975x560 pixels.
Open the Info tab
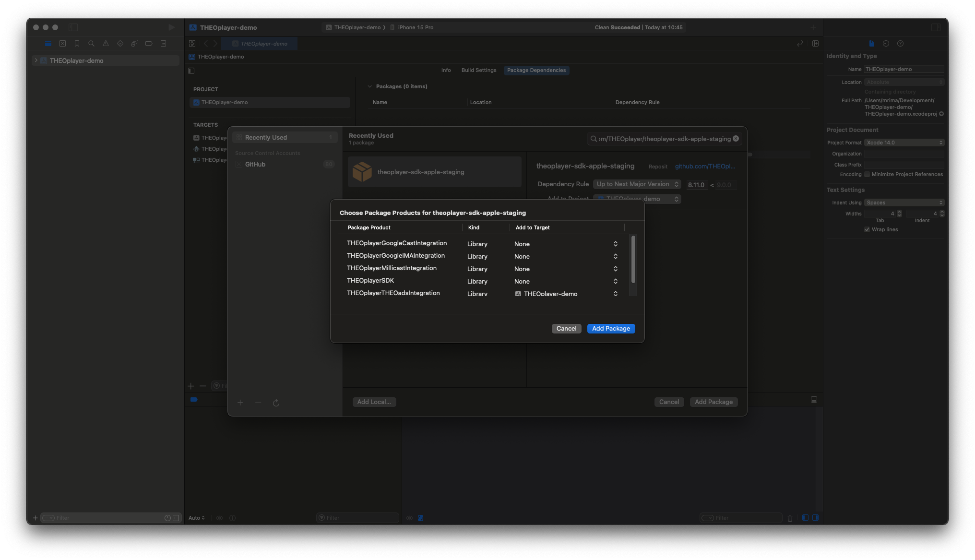(x=446, y=70)
